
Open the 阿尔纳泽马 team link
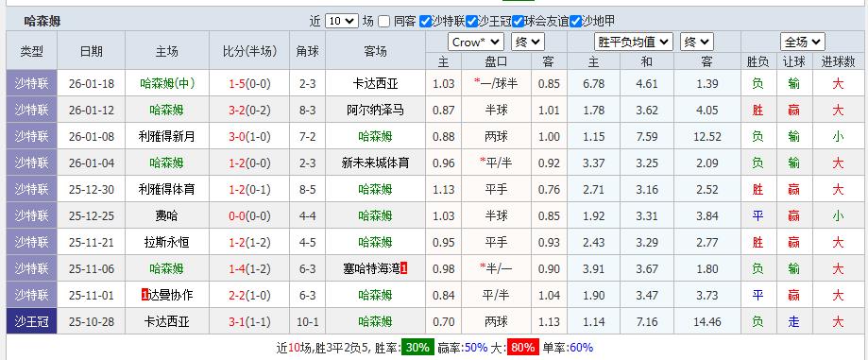coord(375,111)
